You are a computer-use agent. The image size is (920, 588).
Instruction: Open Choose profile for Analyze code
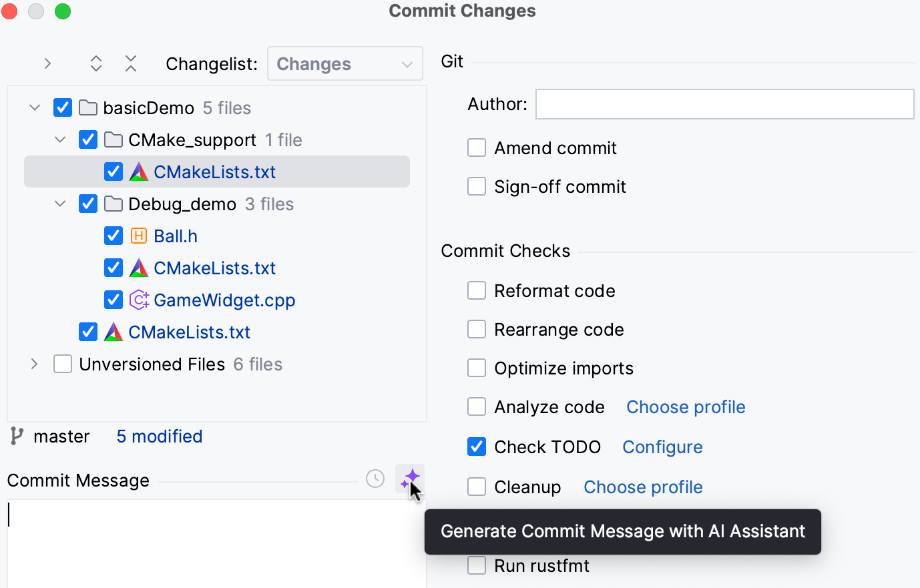click(x=685, y=406)
